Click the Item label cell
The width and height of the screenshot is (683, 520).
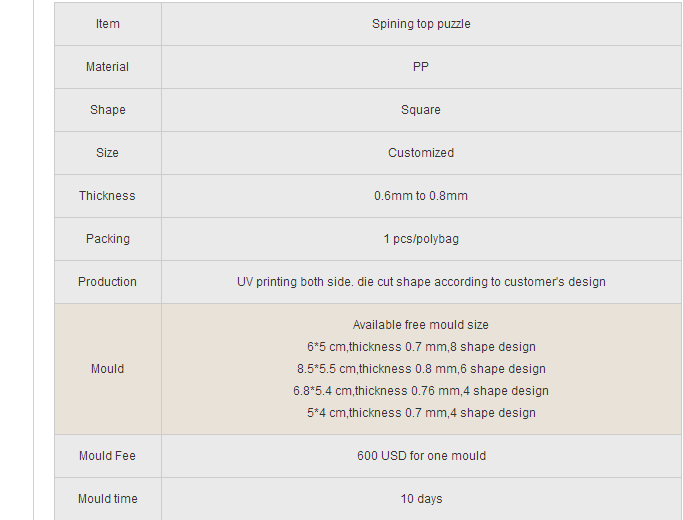pyautogui.click(x=108, y=24)
